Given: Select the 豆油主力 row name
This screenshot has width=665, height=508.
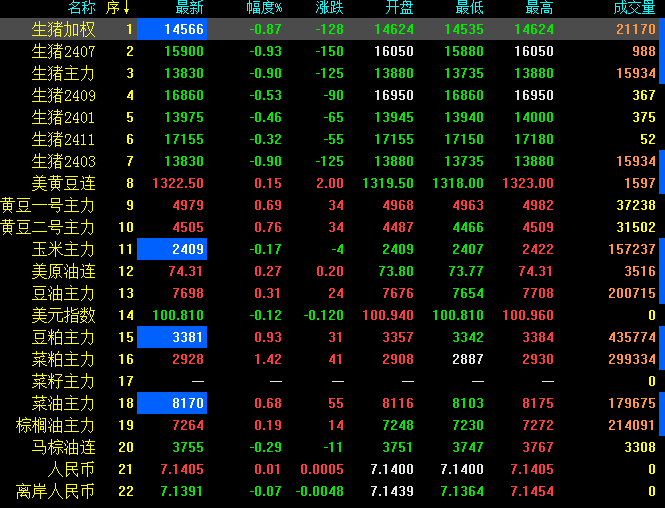Looking at the screenshot, I should (63, 294).
